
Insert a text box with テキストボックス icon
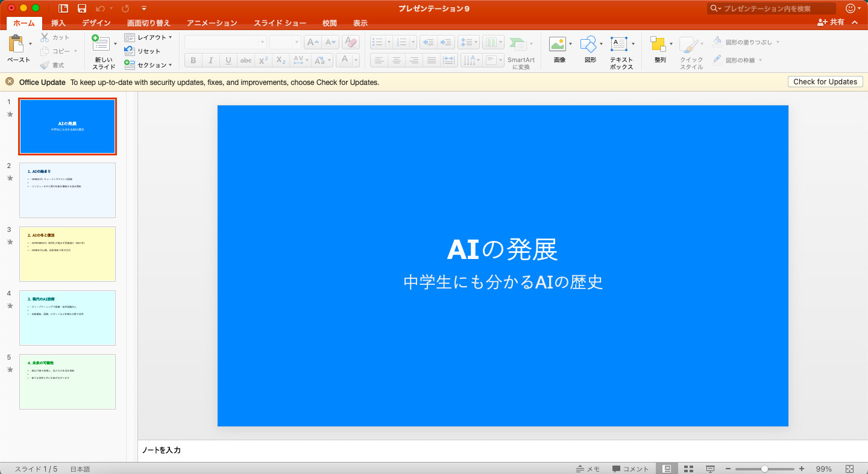[619, 43]
